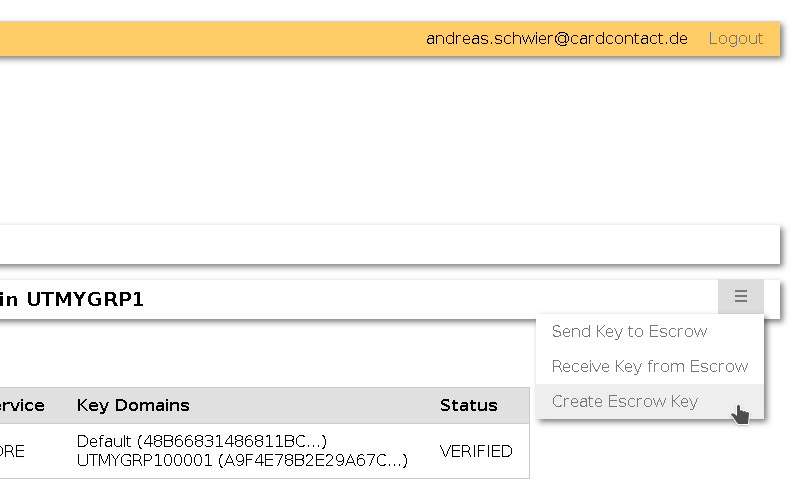Click the UTMYGRP1 section heading

(84, 299)
